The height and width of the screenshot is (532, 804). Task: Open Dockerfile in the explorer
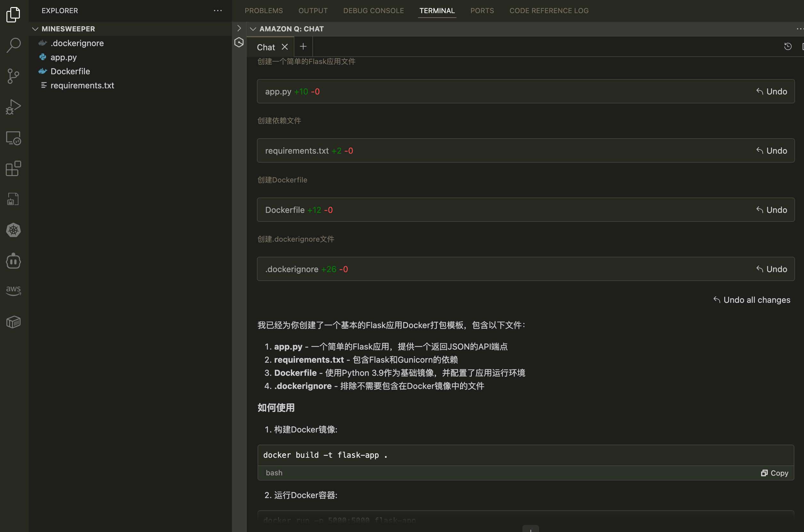tap(70, 71)
